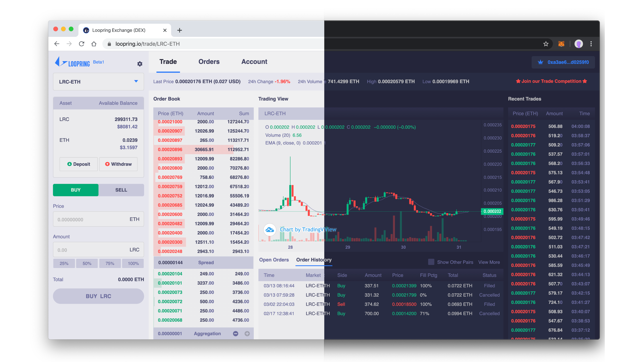Click Join our Trade Competition link

(x=551, y=81)
